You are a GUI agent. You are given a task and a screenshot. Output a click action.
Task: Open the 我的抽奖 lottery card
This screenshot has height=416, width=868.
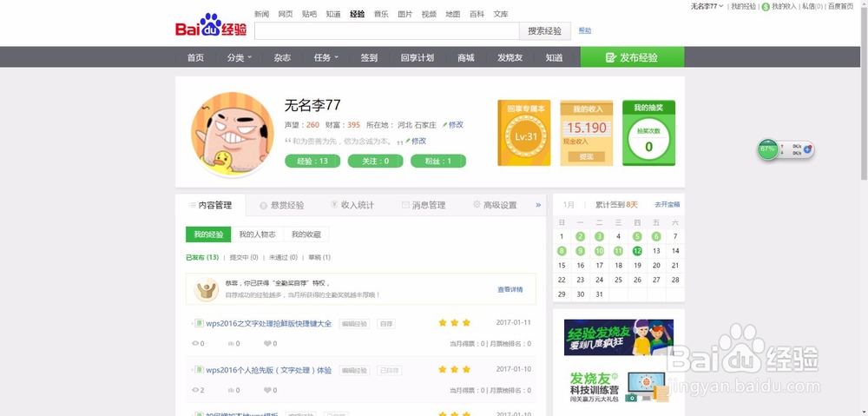coord(648,133)
